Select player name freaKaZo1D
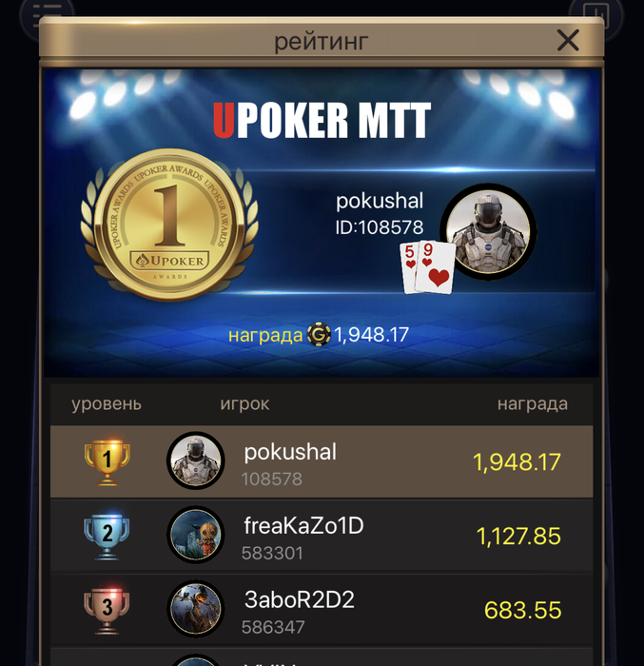 (x=303, y=526)
